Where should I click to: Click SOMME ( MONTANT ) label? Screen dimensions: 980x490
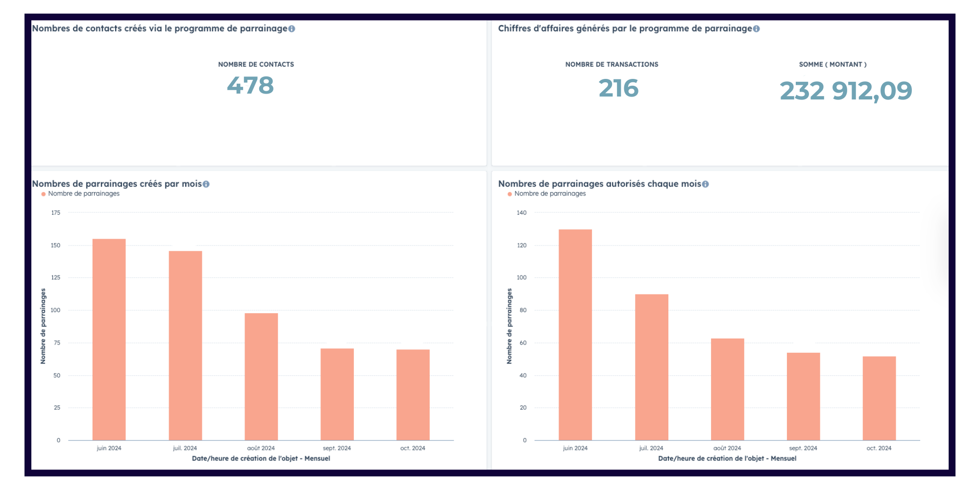click(833, 64)
